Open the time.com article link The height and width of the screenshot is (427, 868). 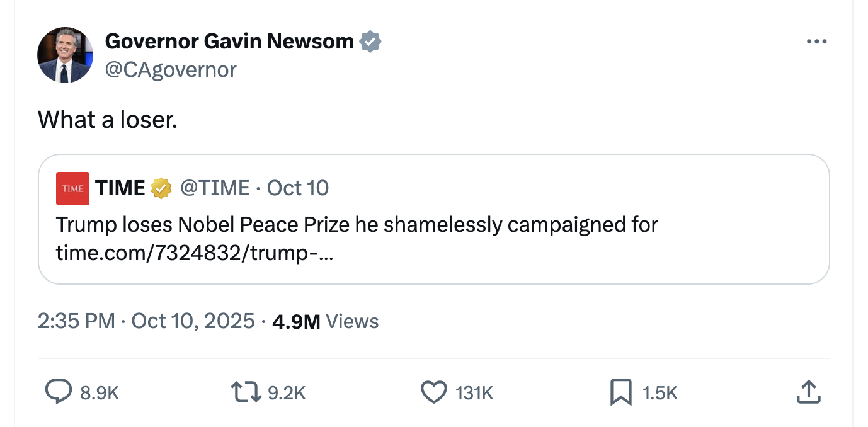click(x=195, y=253)
